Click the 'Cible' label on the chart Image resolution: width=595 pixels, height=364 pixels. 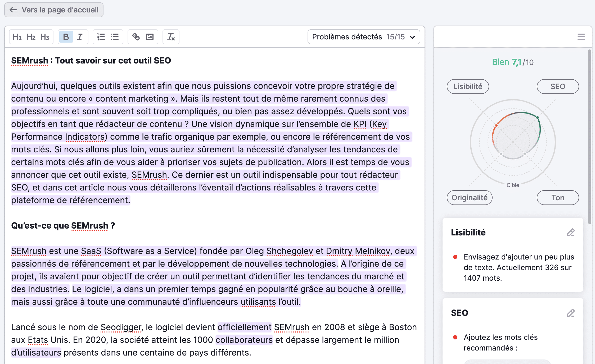pyautogui.click(x=513, y=185)
